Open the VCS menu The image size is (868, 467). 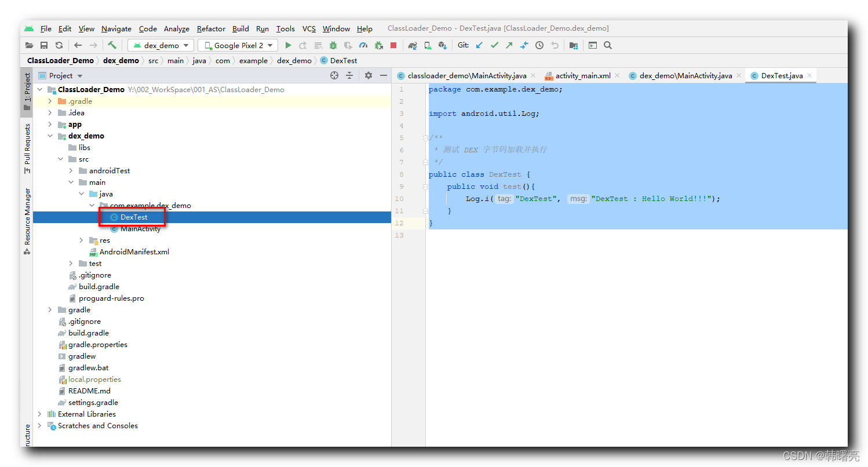point(309,28)
